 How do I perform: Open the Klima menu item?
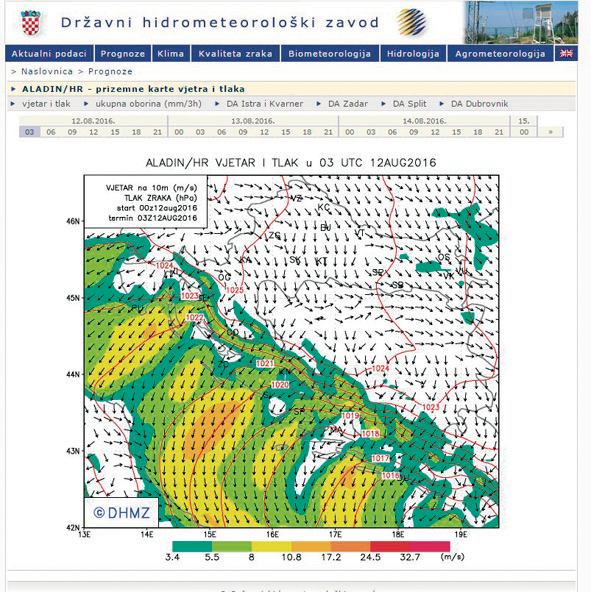point(171,54)
